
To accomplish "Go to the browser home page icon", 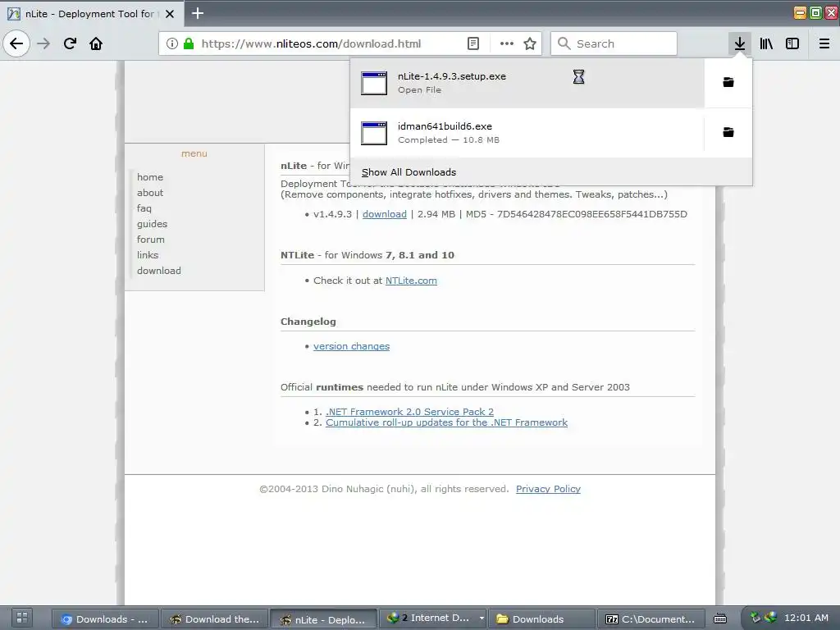I will click(x=96, y=43).
